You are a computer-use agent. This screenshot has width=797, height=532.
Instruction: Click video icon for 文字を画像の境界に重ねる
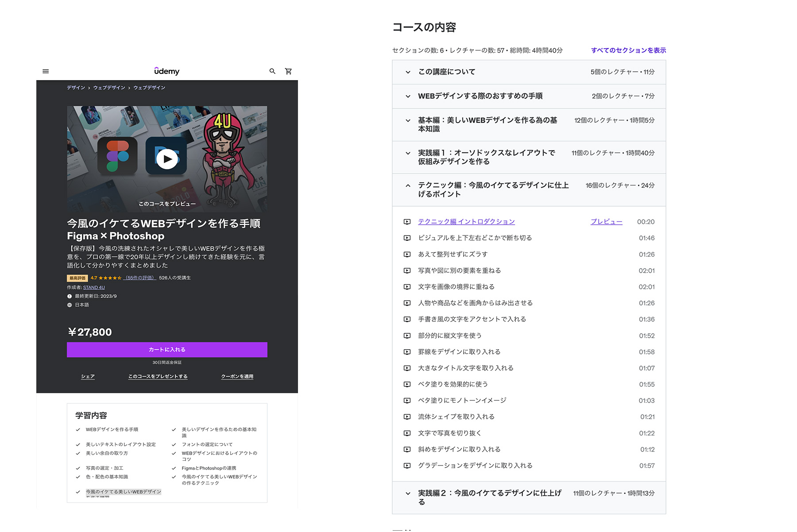pyautogui.click(x=407, y=287)
